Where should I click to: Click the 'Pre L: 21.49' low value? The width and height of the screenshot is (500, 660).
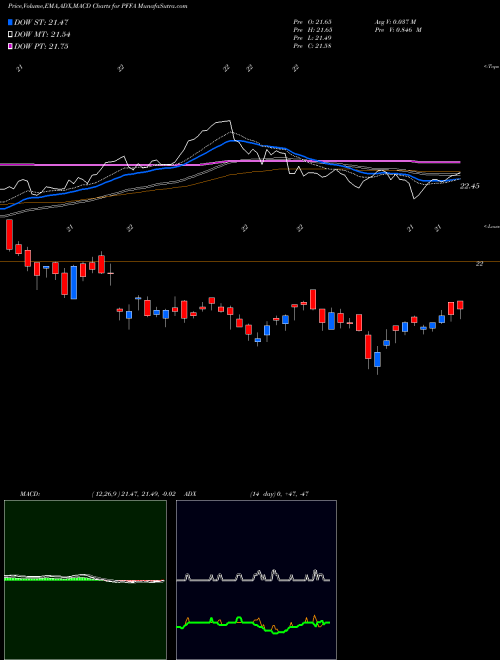[313, 38]
